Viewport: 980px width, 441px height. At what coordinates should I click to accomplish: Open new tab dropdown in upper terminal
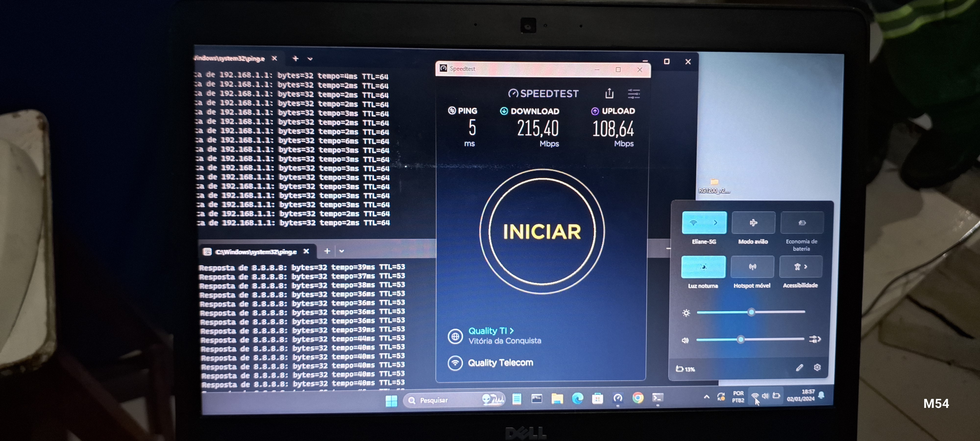pos(310,59)
